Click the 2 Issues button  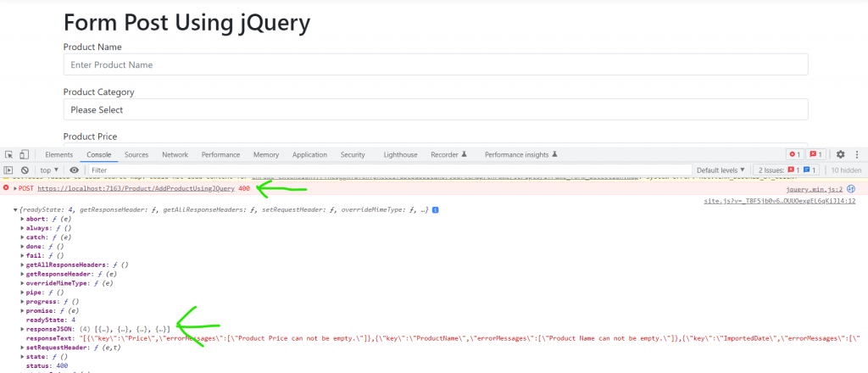[x=788, y=170]
